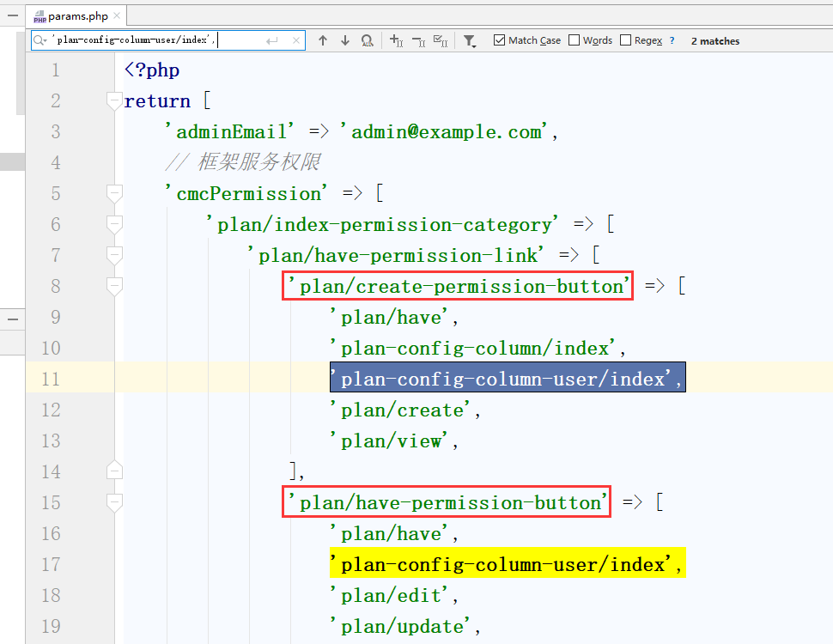
Task: Select all occurrences icon in find bar
Action: tap(441, 40)
